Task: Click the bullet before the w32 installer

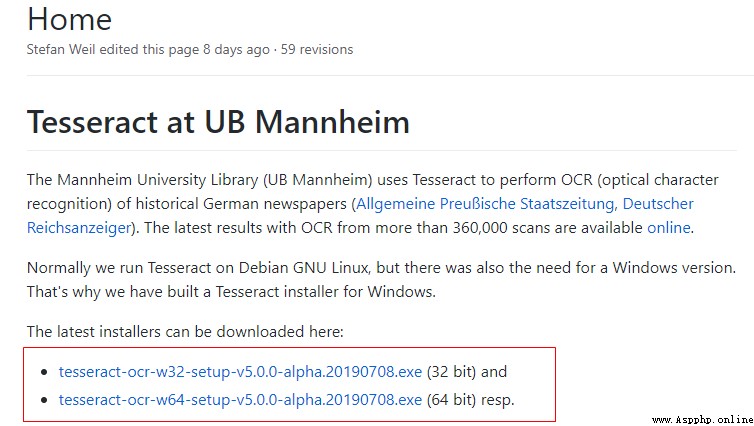Action: coord(45,372)
